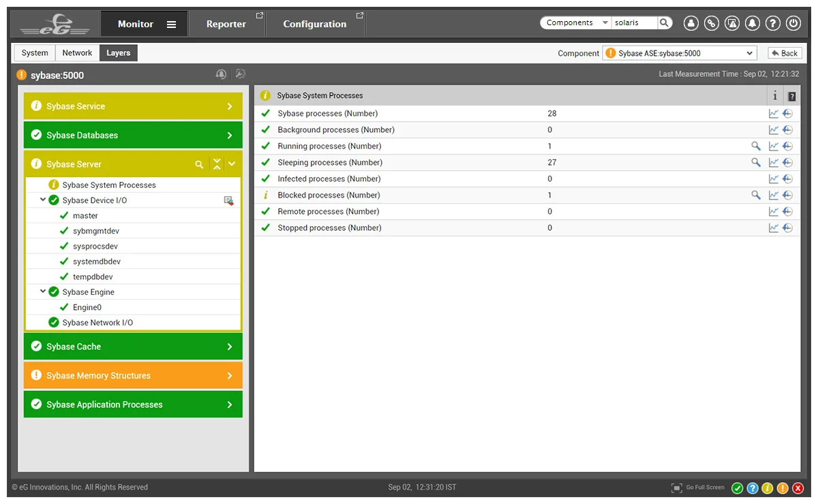The width and height of the screenshot is (818, 504).
Task: Open history clock icon for Sleeping processes
Action: coord(787,163)
